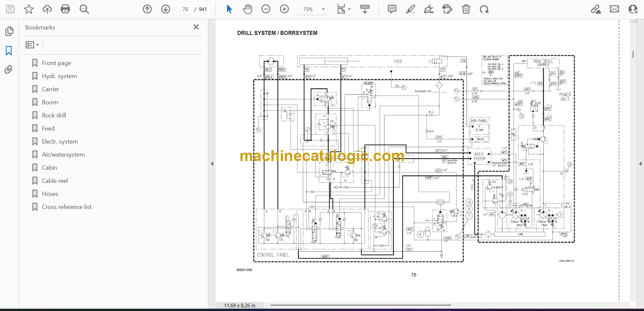
Task: Click the page number field
Action: click(185, 9)
